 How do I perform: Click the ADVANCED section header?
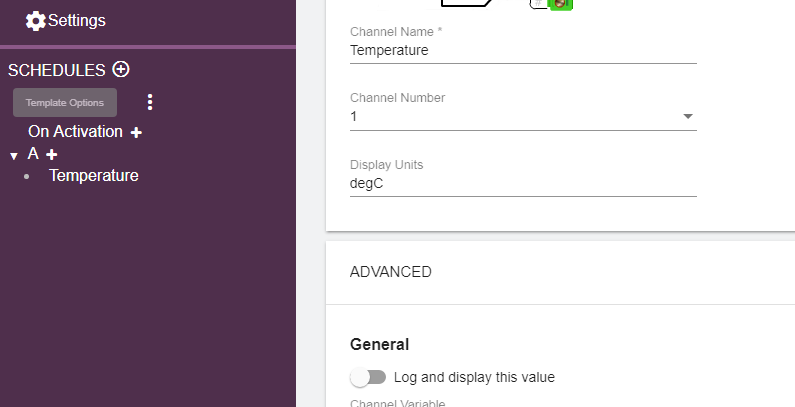391,272
